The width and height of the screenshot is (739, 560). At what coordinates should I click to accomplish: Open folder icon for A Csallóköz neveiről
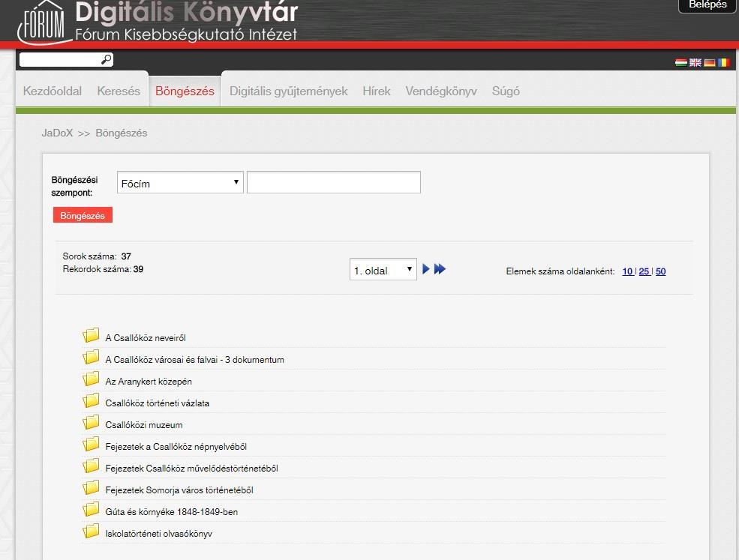91,335
